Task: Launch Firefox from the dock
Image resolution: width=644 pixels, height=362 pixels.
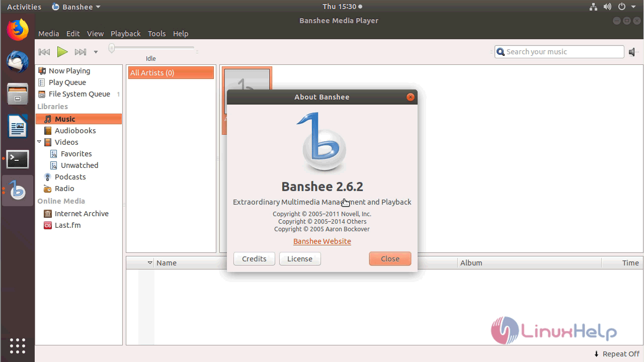Action: (18, 30)
